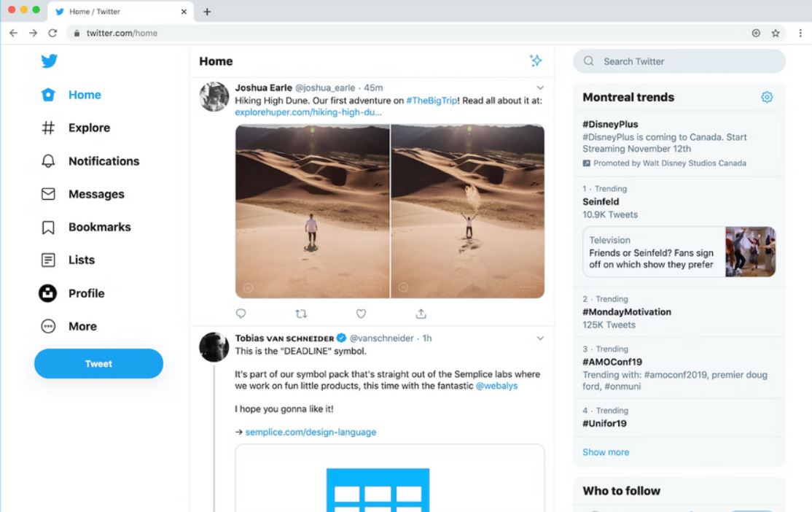Show more Montreal trends
This screenshot has height=512, width=812.
[x=605, y=452]
